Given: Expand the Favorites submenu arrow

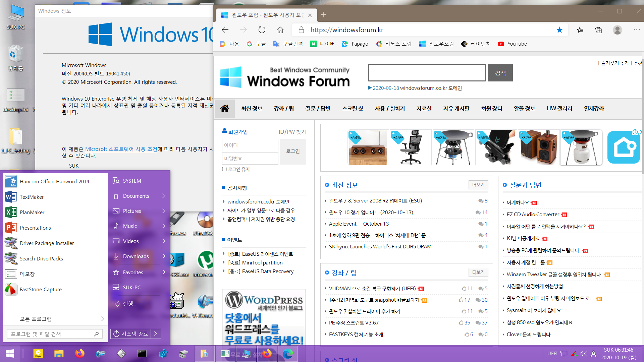Looking at the screenshot, I should [x=164, y=272].
